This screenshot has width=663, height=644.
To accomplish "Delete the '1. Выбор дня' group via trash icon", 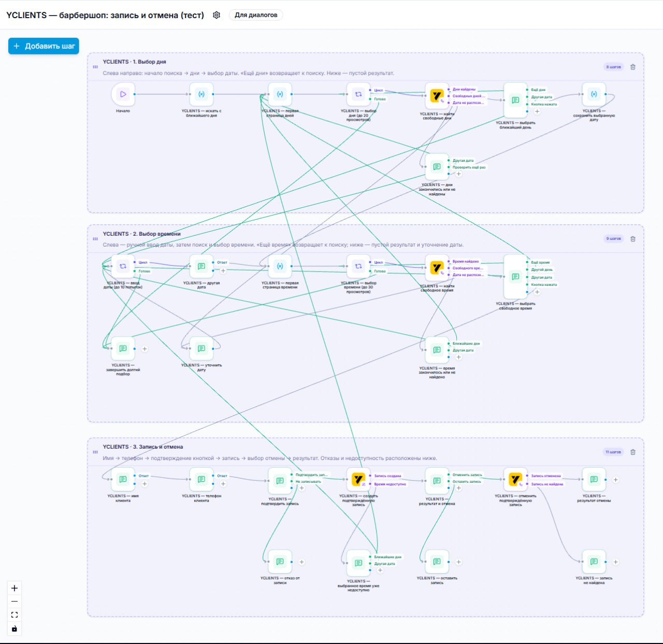I will tap(632, 67).
